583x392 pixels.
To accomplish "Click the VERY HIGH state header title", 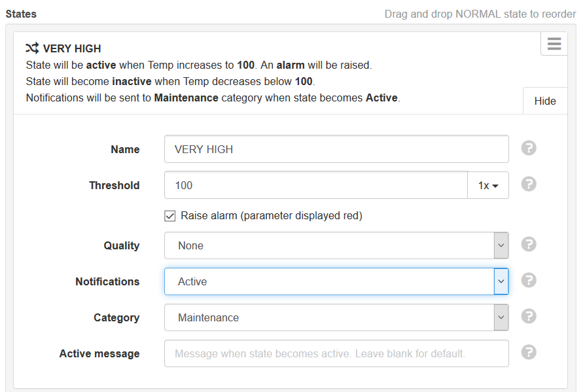I will (x=72, y=48).
